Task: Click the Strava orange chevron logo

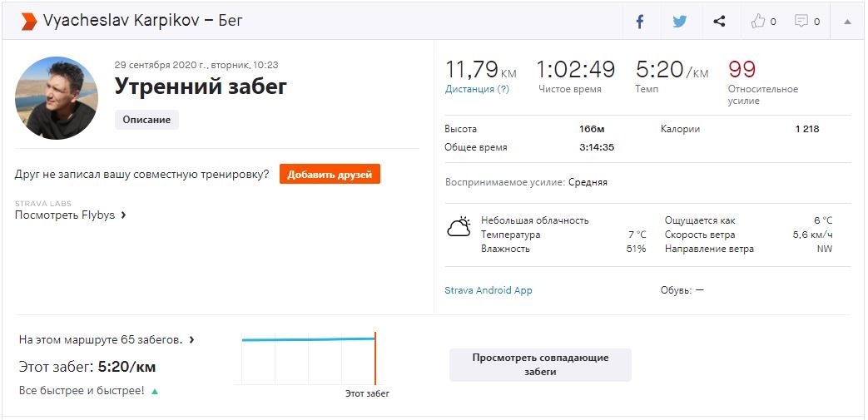Action: (28, 21)
